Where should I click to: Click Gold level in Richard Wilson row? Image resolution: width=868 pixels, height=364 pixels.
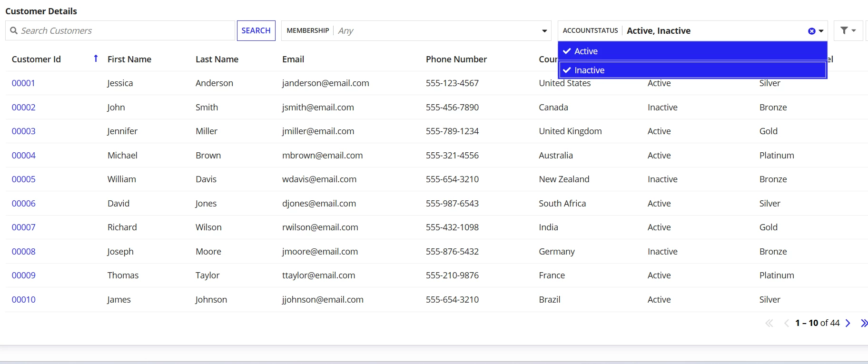click(769, 227)
